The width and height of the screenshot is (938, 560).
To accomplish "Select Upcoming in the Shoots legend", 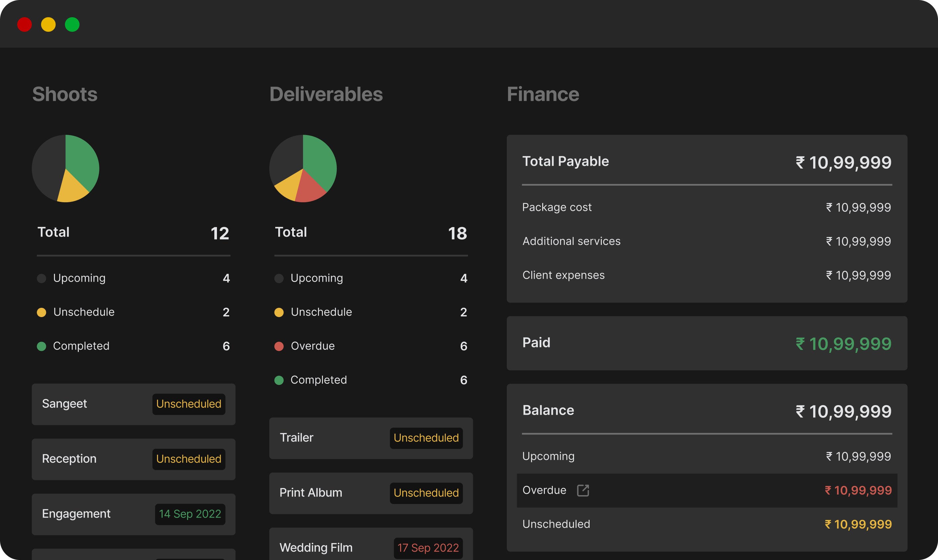I will point(134,278).
